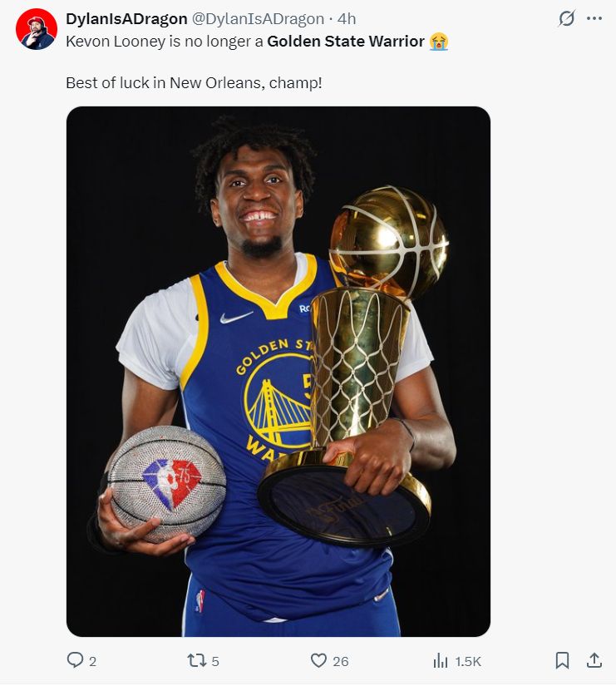Click the 'Best of luck in New Orleans' text

tap(194, 84)
